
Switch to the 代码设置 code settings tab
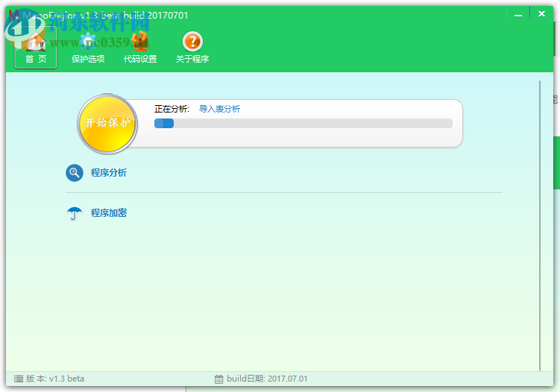140,48
